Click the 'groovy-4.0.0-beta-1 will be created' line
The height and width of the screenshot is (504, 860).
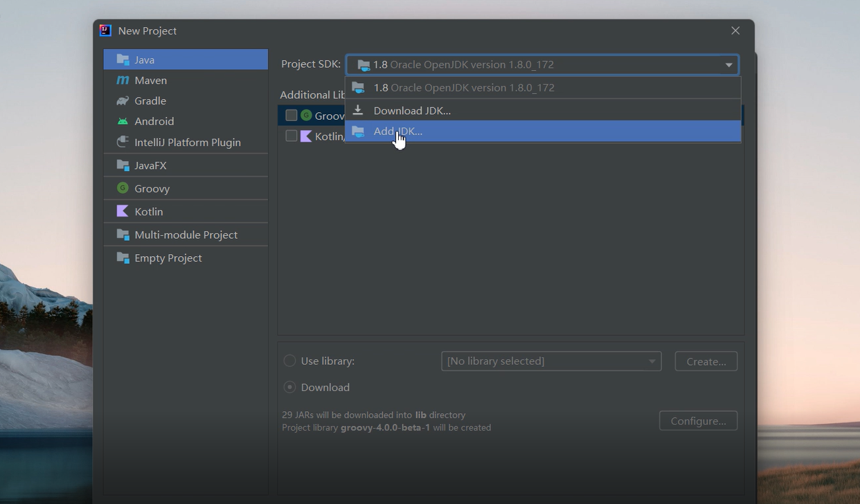[386, 428]
